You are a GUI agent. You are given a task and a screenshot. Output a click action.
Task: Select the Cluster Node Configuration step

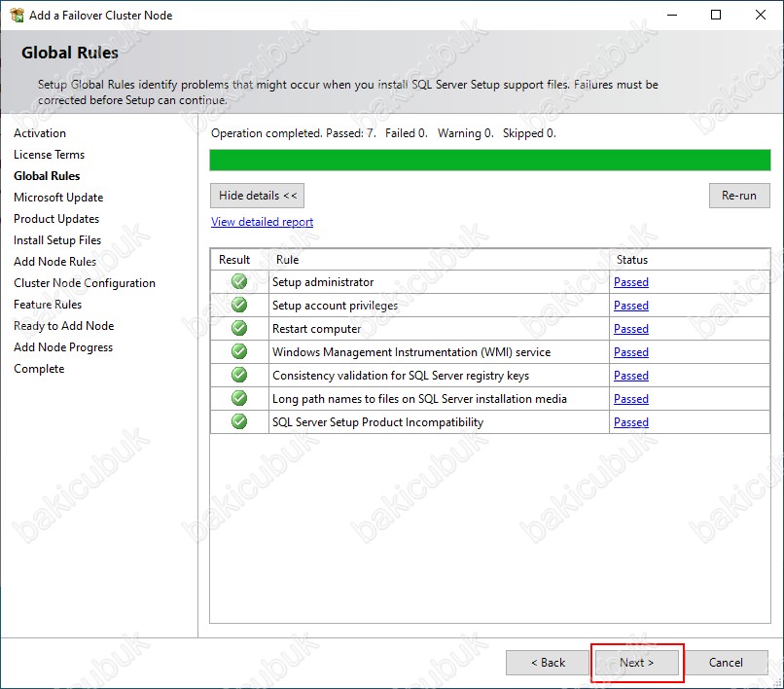(x=85, y=283)
